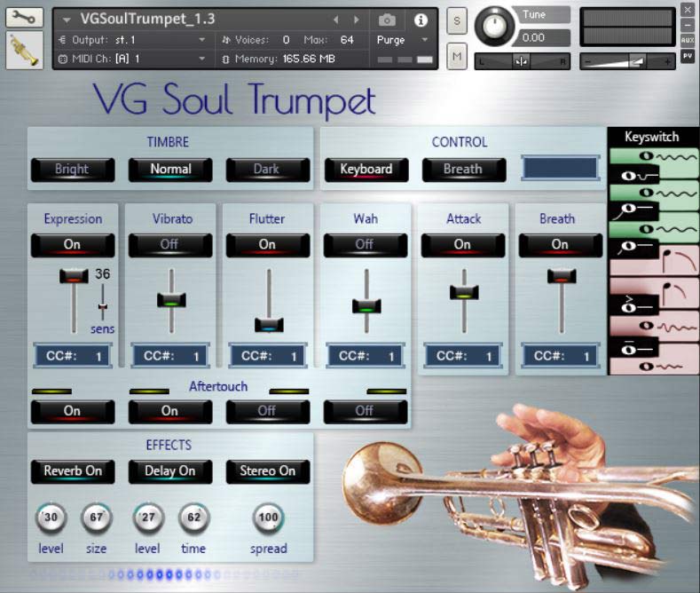This screenshot has height=593, width=700.
Task: Toggle the Vibrato Off switch
Action: pyautogui.click(x=170, y=245)
